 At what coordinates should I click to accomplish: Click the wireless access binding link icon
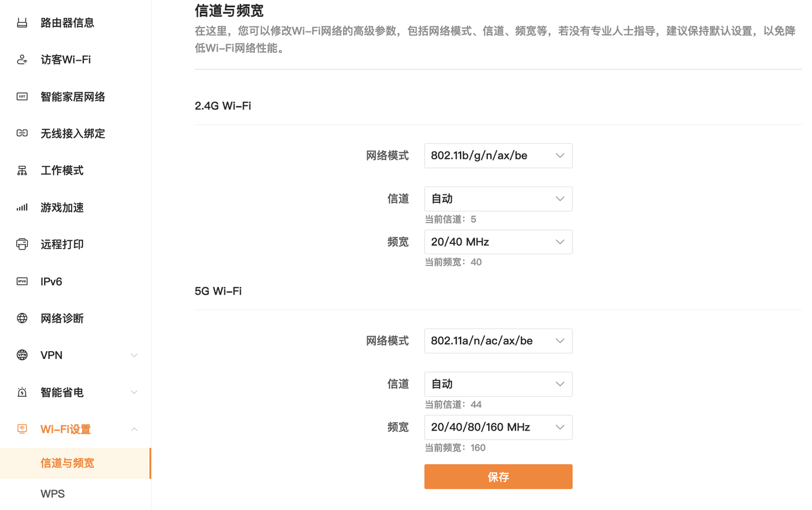22,133
